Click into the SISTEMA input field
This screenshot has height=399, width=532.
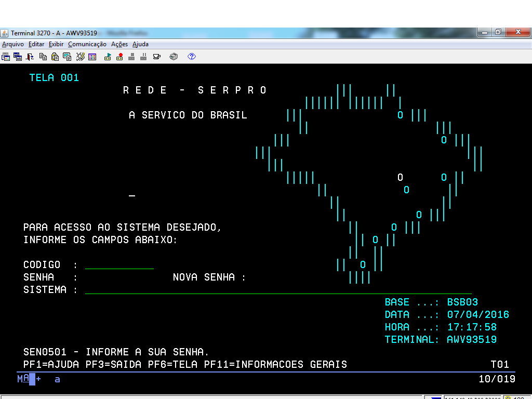pyautogui.click(x=278, y=290)
